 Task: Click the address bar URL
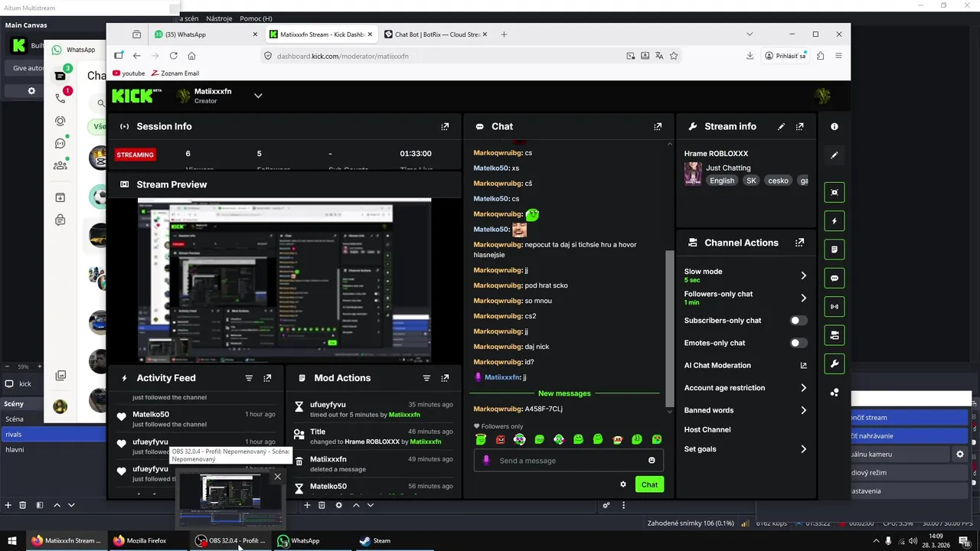(x=342, y=56)
